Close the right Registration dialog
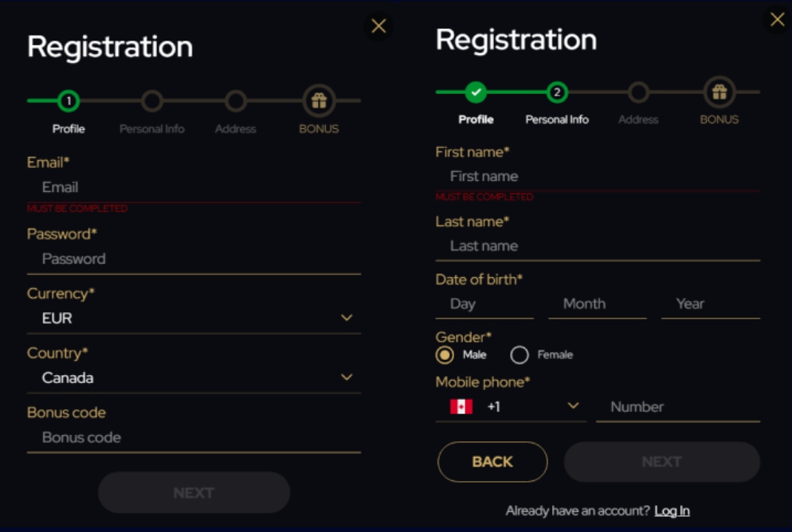Viewport: 792px width, 532px height. 778,20
